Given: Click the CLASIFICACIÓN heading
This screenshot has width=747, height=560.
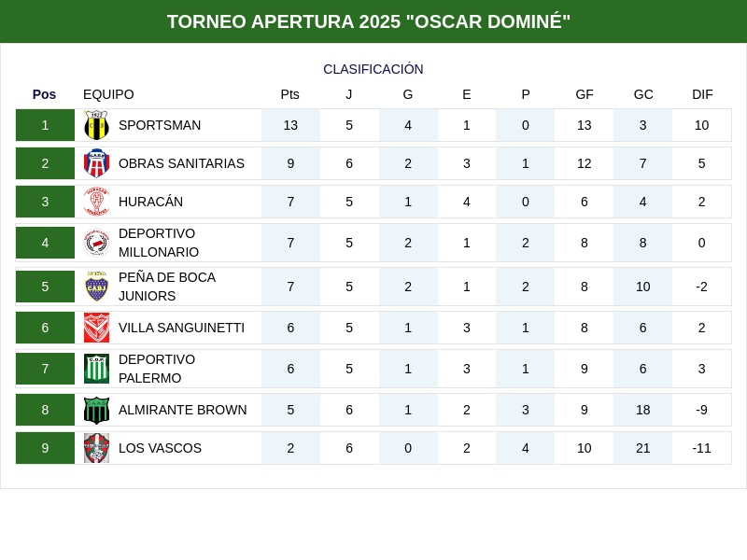Looking at the screenshot, I should pos(373,69).
